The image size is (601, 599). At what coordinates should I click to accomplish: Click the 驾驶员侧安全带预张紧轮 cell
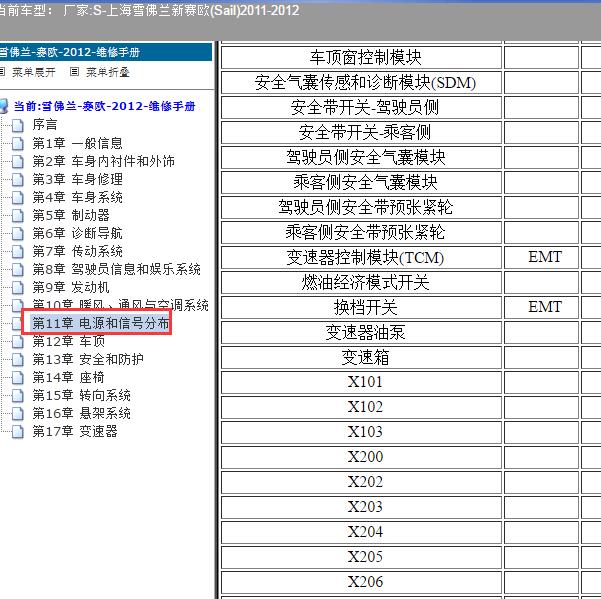click(361, 208)
